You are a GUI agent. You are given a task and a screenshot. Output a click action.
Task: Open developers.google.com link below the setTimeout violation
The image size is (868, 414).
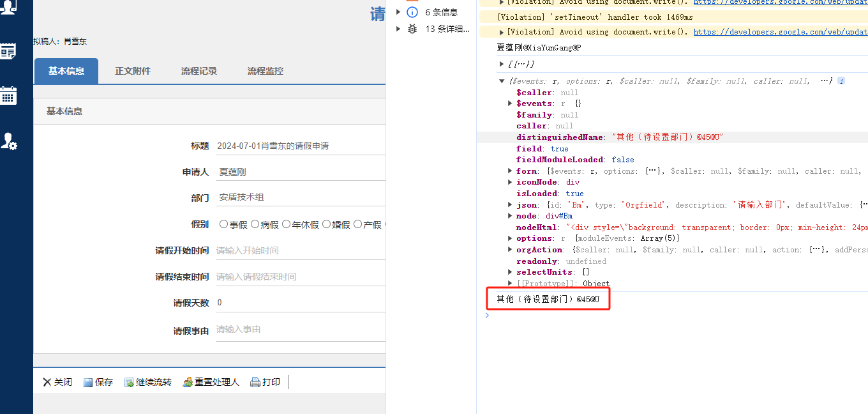click(780, 32)
